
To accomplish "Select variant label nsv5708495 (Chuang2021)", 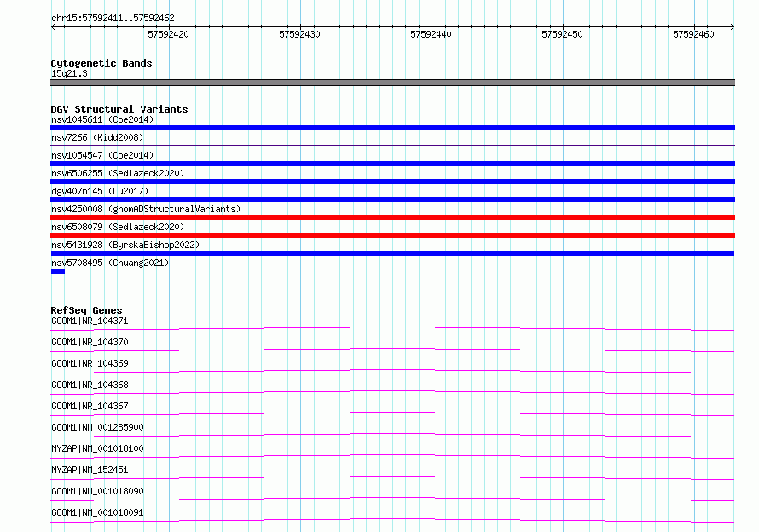I will click(x=110, y=263).
